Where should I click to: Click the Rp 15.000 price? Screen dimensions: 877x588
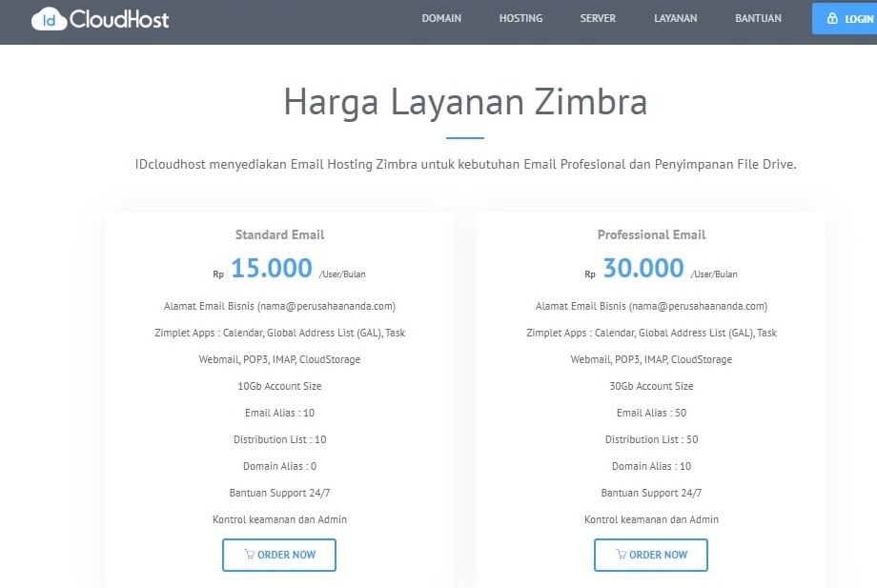tap(271, 269)
